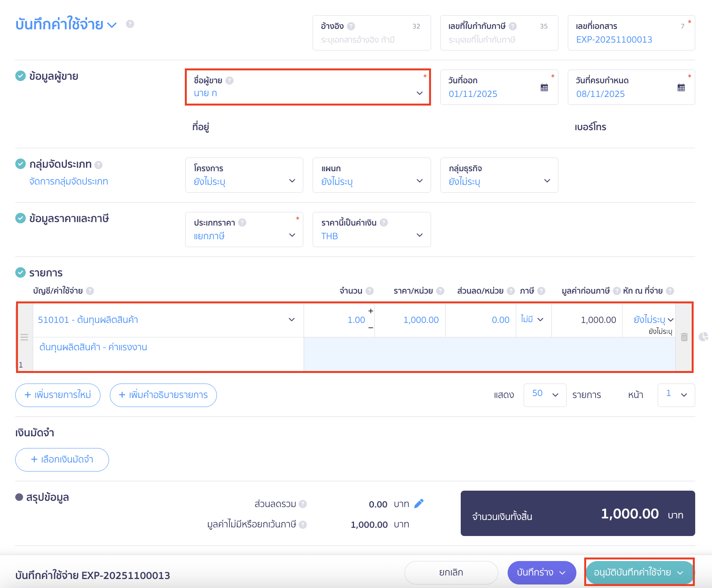
Task: Expand the ชื่อผู้ขาย vendor dropdown
Action: point(419,93)
